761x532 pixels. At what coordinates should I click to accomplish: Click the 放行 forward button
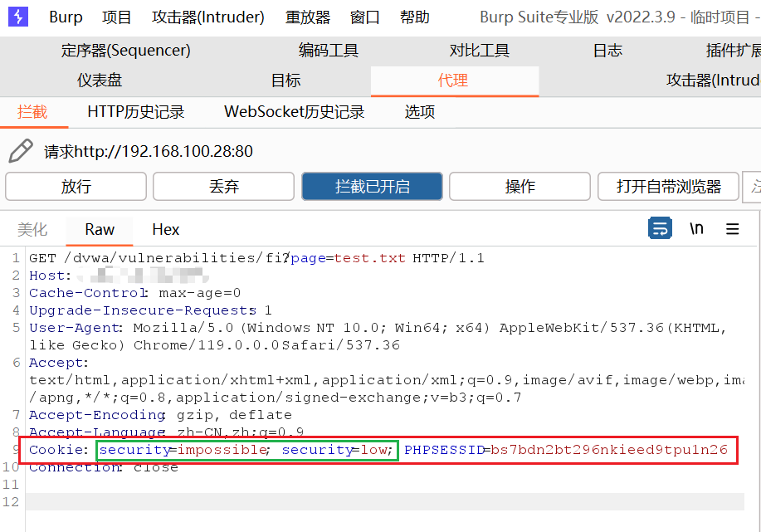coord(76,187)
